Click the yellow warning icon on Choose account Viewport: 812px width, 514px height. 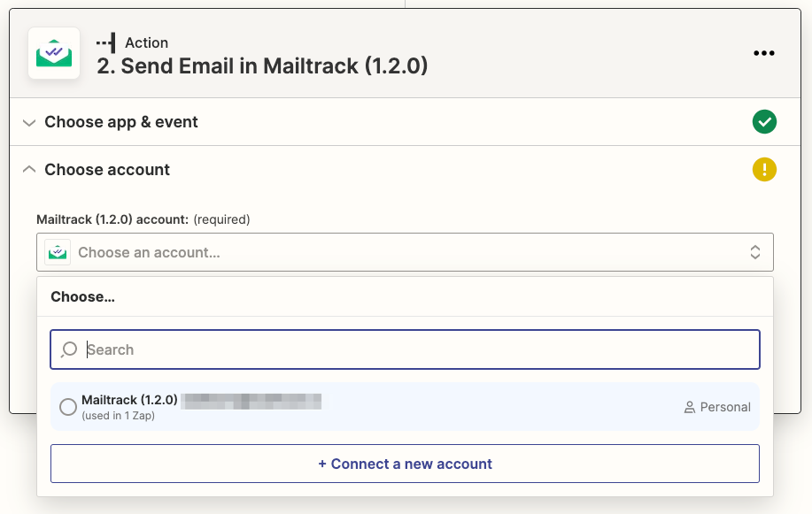click(x=764, y=169)
